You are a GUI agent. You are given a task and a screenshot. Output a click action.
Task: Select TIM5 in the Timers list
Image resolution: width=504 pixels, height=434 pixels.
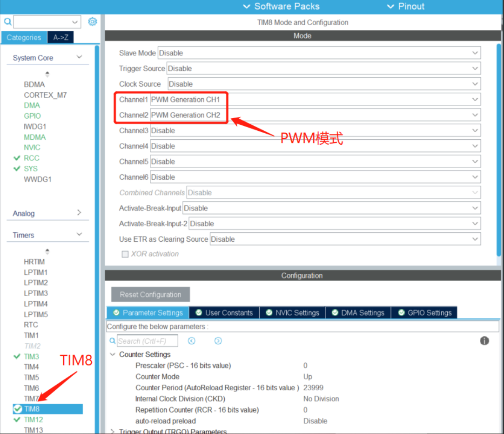31,377
